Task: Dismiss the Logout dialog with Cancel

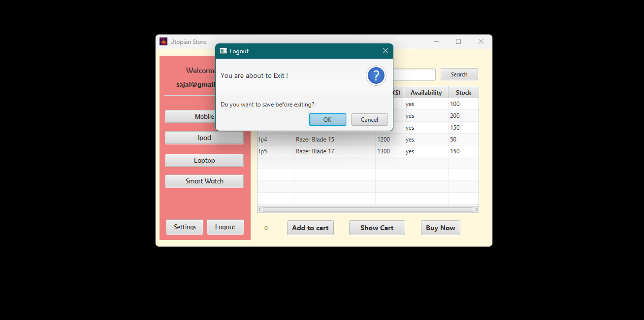Action: tap(369, 120)
